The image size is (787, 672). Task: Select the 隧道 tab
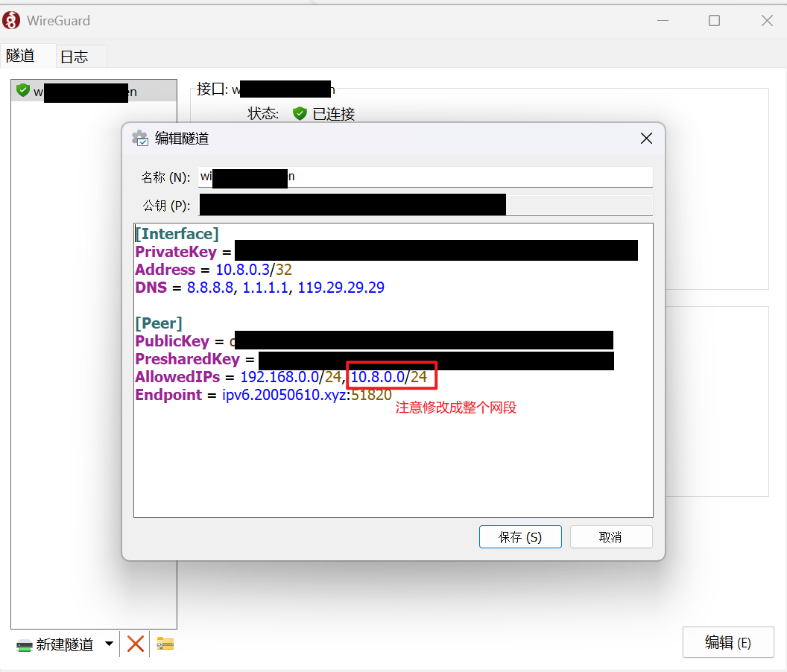[21, 56]
